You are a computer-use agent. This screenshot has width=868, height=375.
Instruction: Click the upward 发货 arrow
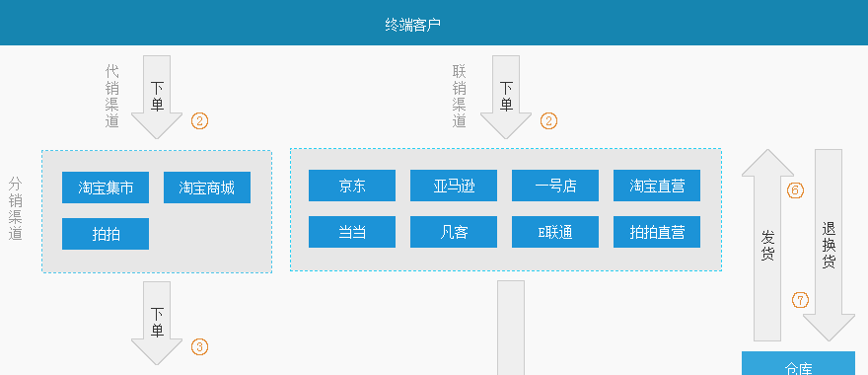[x=767, y=245]
